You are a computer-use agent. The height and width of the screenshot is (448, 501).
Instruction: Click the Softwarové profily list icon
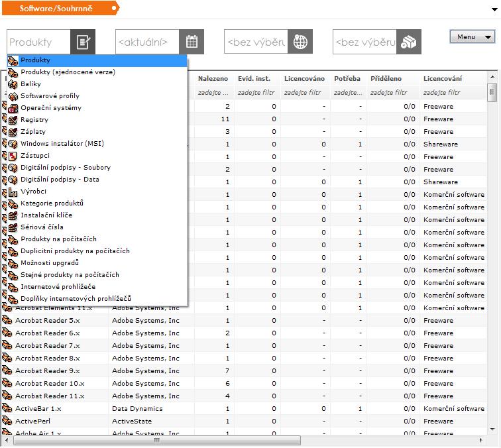point(13,96)
